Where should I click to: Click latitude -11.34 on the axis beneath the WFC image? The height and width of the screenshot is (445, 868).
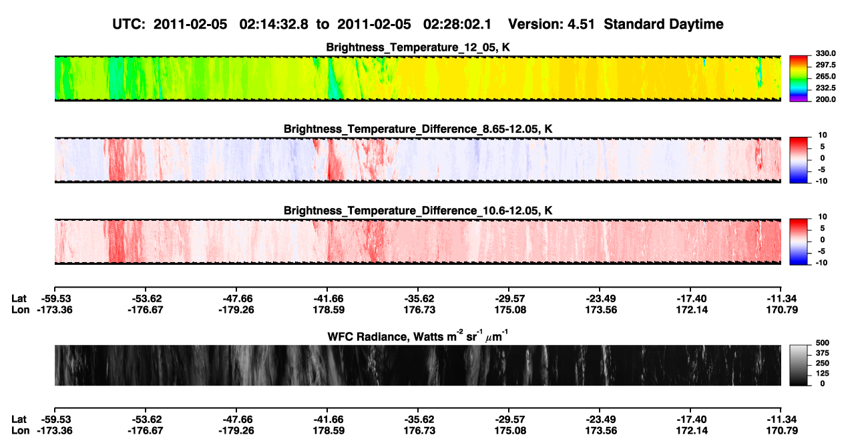tap(783, 420)
